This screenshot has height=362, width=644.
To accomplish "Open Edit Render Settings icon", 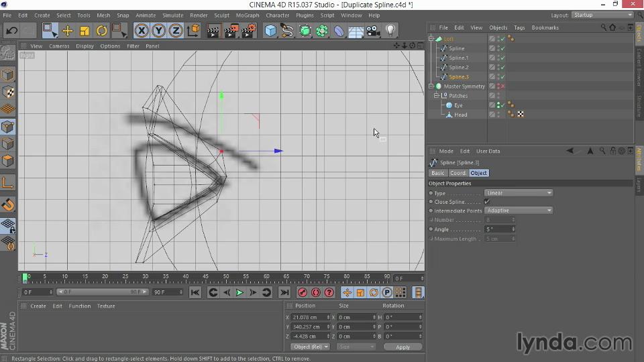I will tap(248, 31).
